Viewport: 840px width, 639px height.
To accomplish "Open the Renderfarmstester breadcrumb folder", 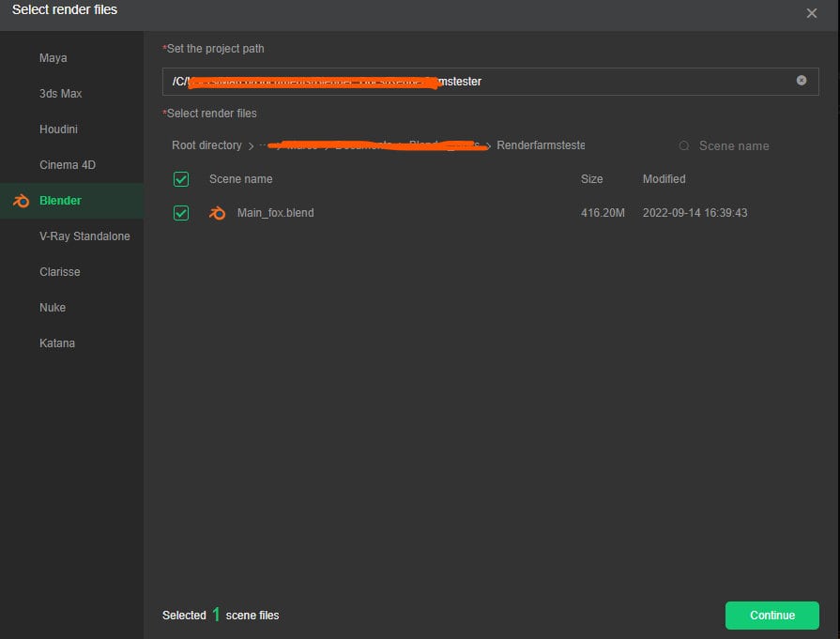I will pos(542,145).
